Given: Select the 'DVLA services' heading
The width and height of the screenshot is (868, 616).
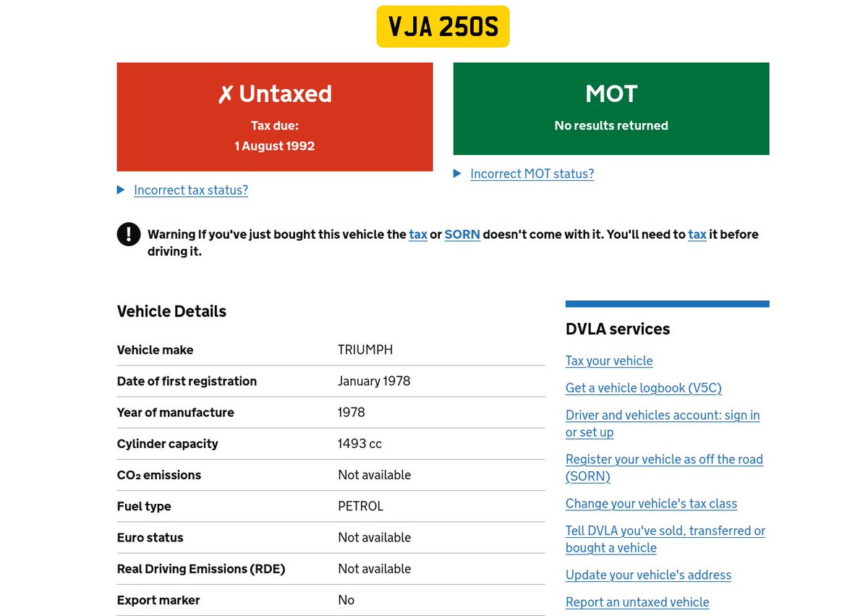Looking at the screenshot, I should point(618,329).
